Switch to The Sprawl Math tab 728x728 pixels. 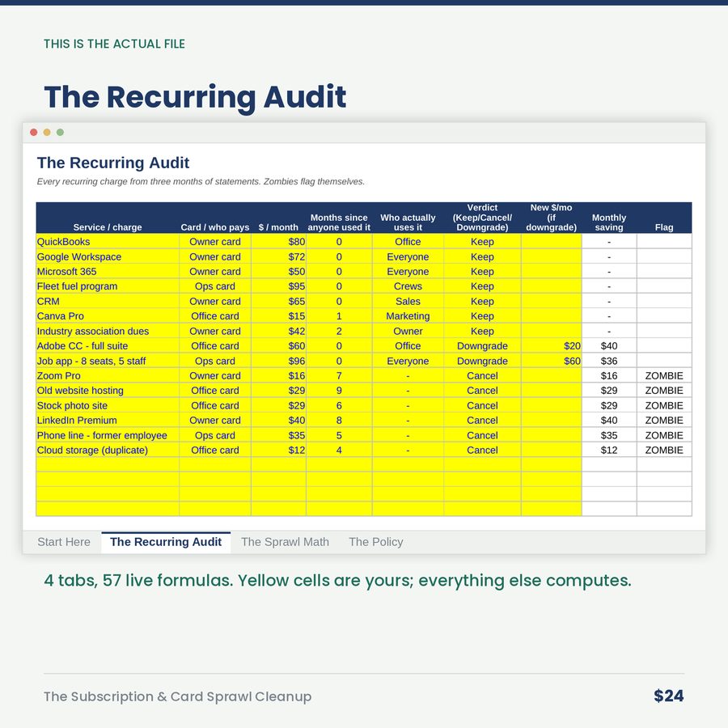pos(285,542)
